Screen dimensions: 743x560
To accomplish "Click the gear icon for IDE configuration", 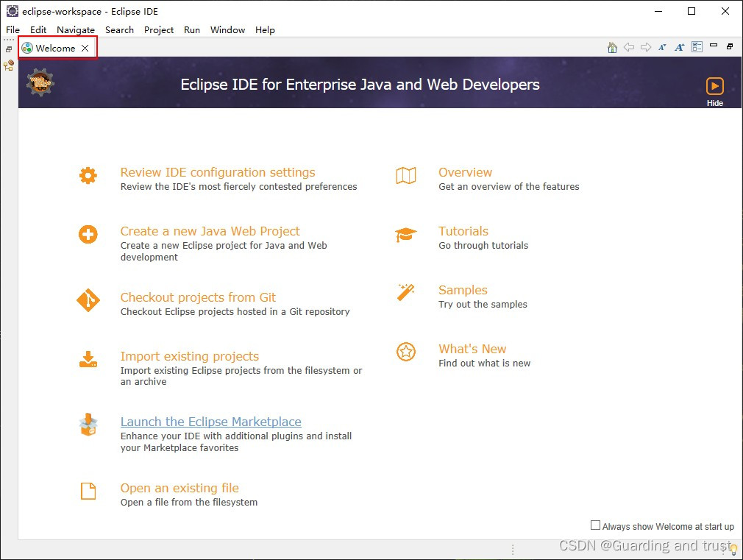I will 88,175.
